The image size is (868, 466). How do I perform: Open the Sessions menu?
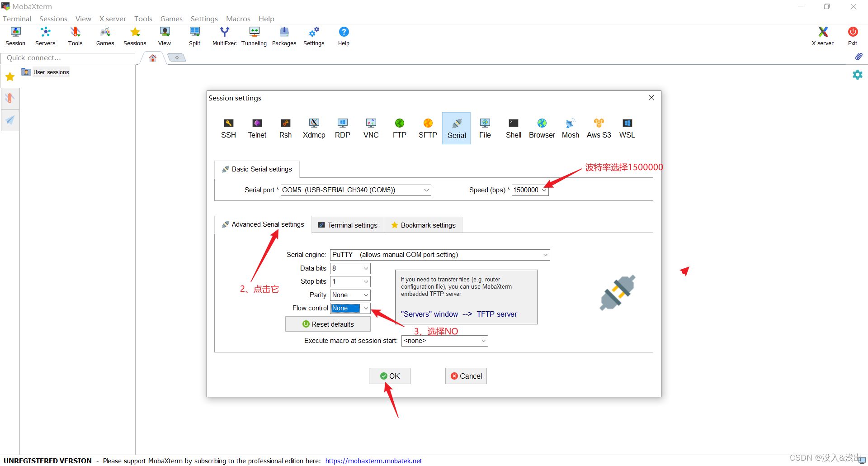(53, 19)
